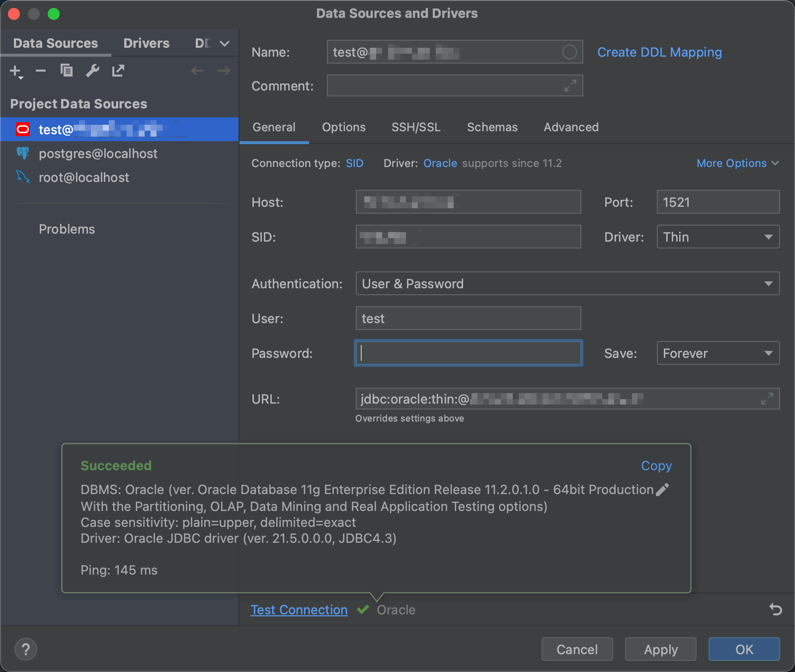Focus the Host input field
The height and width of the screenshot is (672, 795).
click(468, 202)
